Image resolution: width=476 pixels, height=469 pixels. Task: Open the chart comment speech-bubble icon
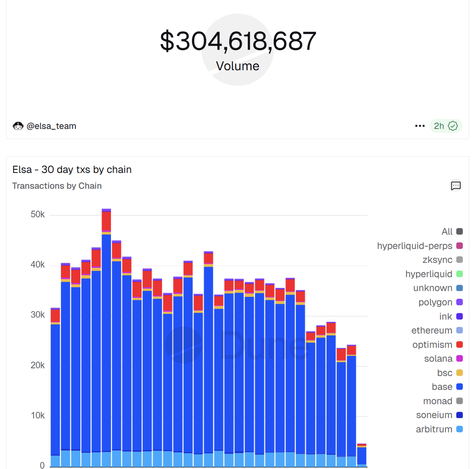(456, 186)
